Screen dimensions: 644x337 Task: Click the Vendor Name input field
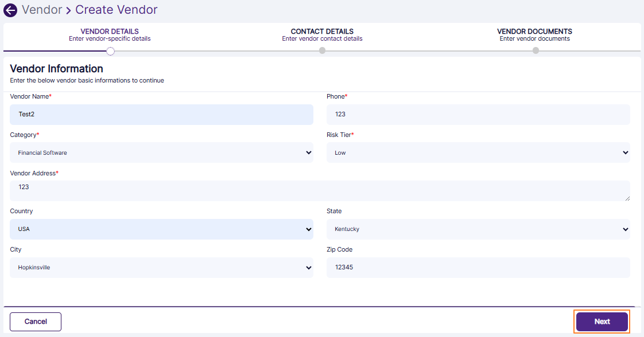(161, 115)
